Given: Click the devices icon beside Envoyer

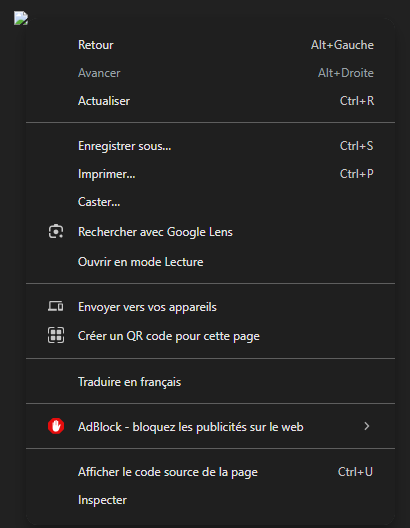Looking at the screenshot, I should [56, 306].
